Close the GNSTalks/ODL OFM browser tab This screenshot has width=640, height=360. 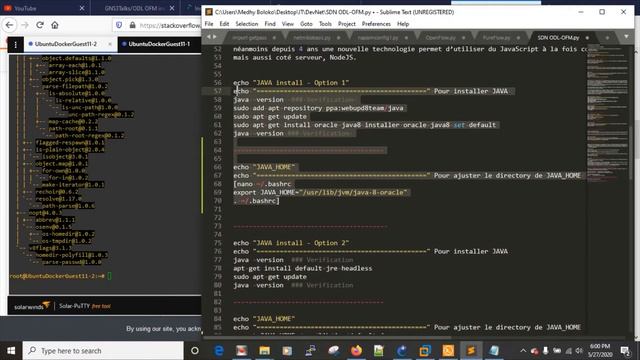pos(172,8)
